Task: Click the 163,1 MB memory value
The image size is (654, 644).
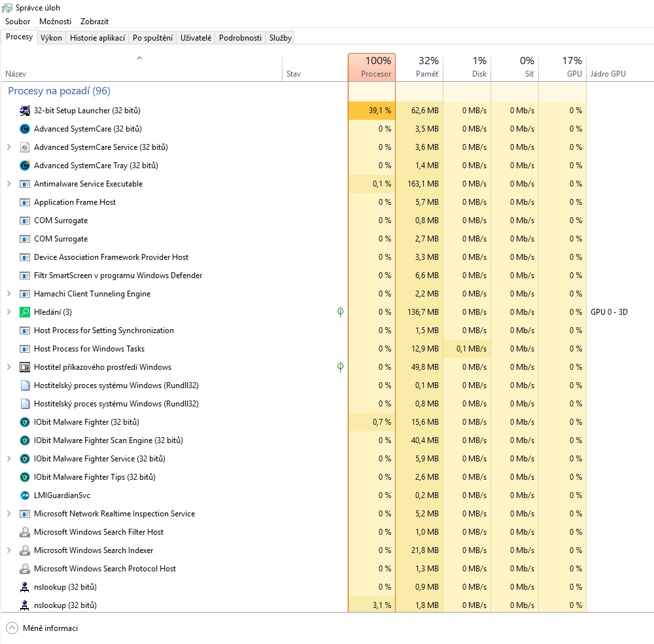Action: pos(423,184)
